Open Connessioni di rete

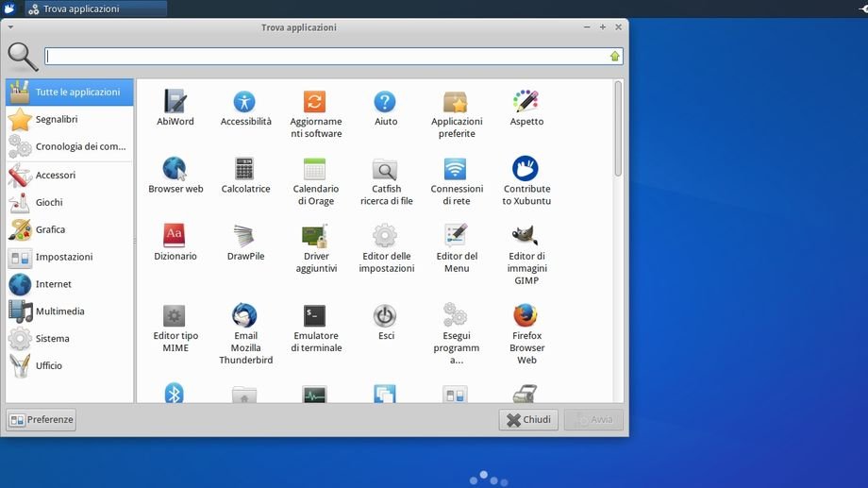click(456, 170)
